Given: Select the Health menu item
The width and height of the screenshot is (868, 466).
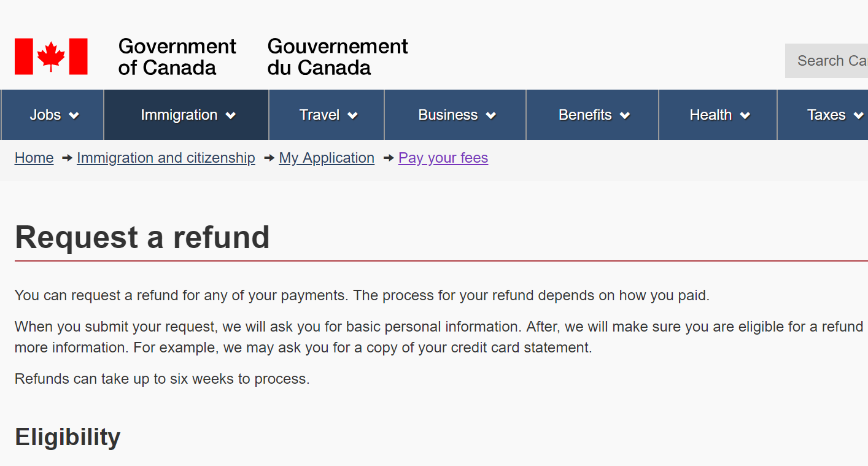Looking at the screenshot, I should 718,115.
